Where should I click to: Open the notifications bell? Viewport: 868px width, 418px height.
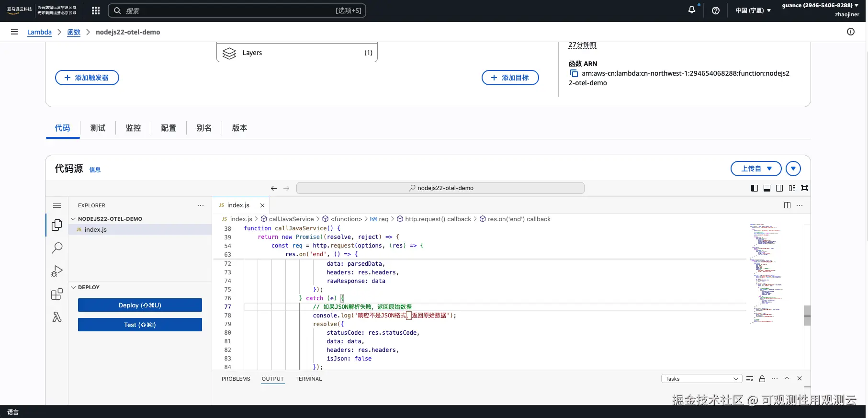click(x=692, y=10)
